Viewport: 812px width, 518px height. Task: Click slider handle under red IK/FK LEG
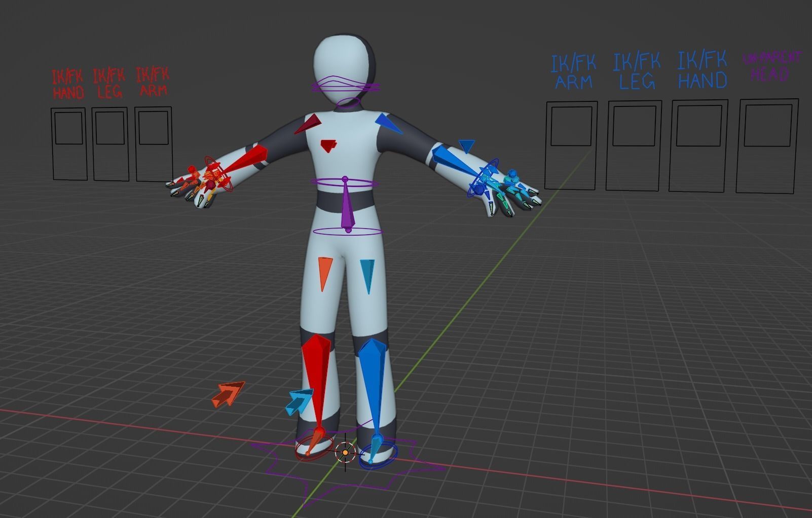110,128
